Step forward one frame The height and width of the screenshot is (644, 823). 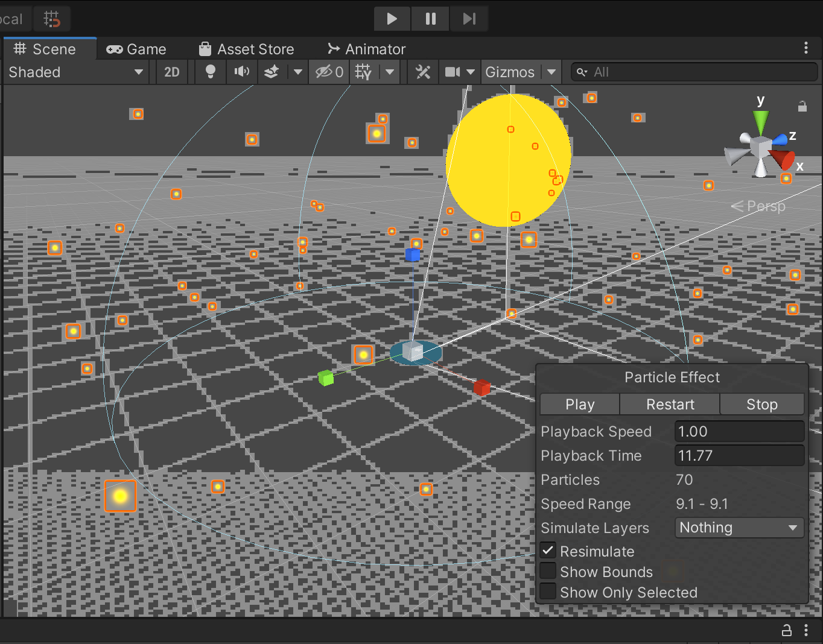[x=469, y=19]
